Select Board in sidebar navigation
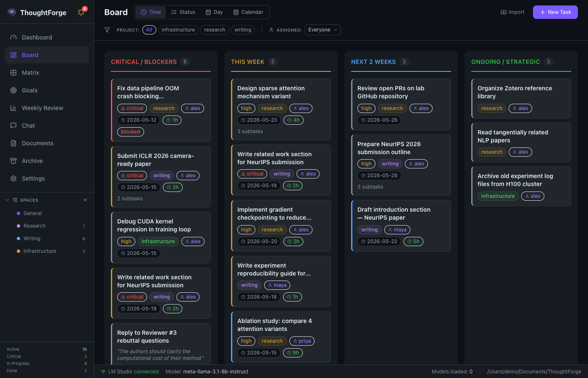Screen dimensions: 588x378 click(47, 55)
